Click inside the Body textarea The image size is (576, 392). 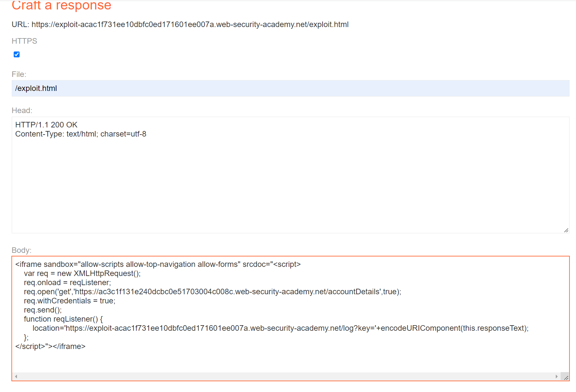[290, 318]
